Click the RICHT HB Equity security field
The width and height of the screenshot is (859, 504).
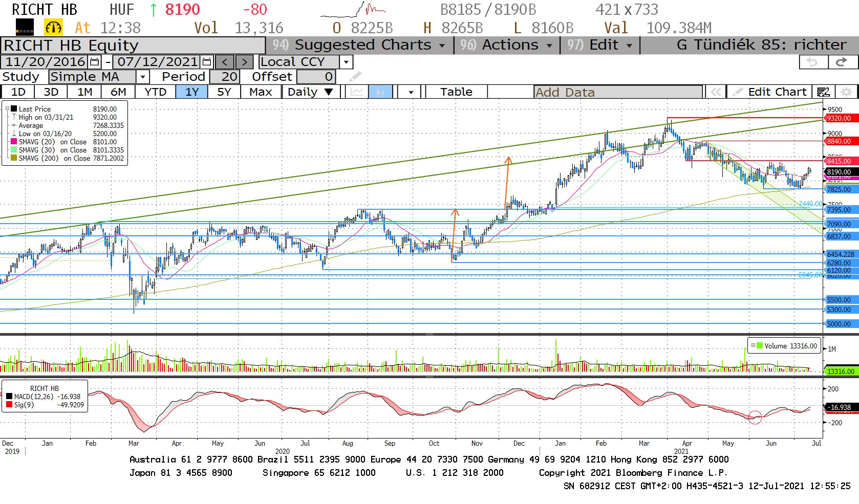[x=133, y=46]
